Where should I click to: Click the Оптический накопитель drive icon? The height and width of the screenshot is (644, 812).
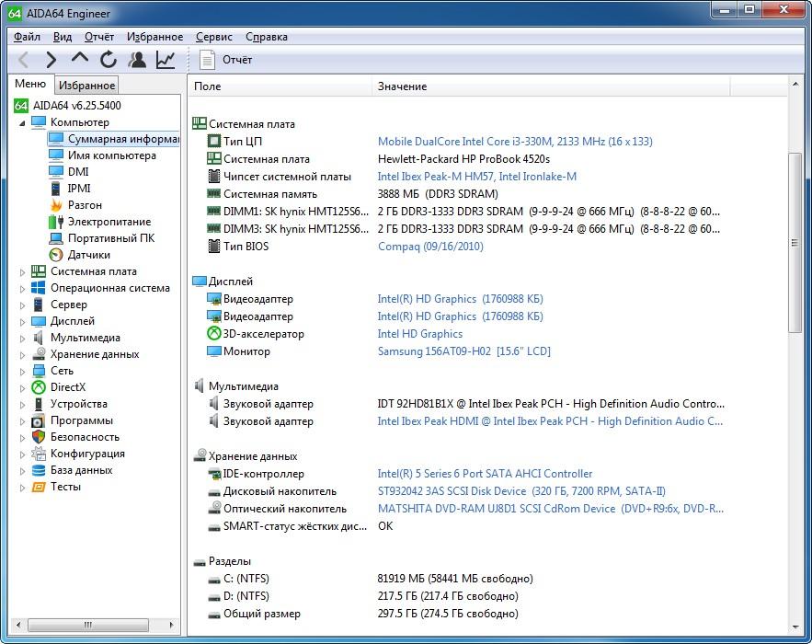[x=214, y=508]
